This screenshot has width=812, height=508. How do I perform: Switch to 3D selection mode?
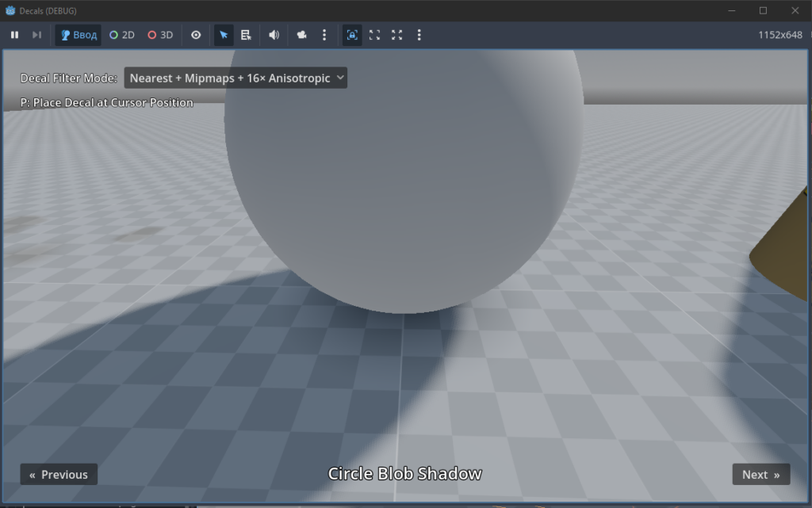point(160,35)
